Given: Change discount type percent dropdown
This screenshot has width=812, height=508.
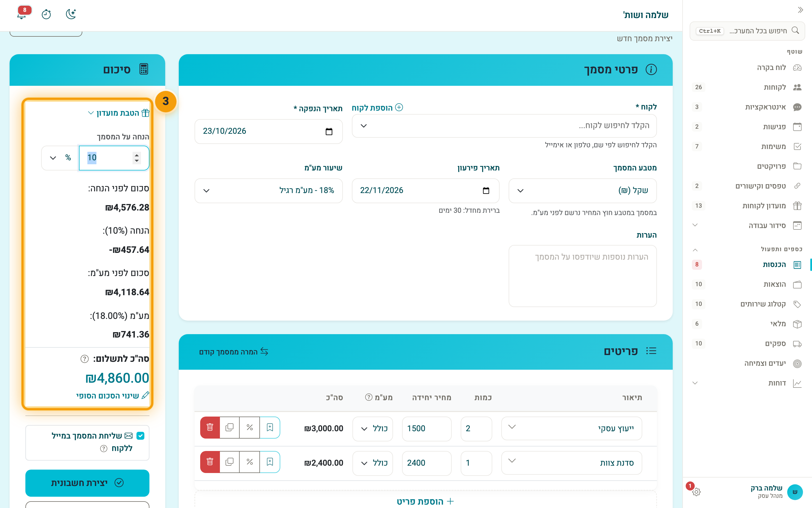Looking at the screenshot, I should (60, 158).
